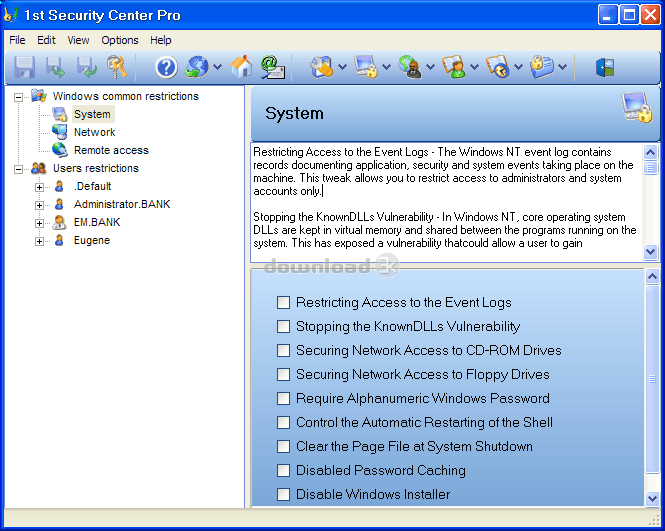665x531 pixels.
Task: Open the File menu
Action: [x=17, y=40]
